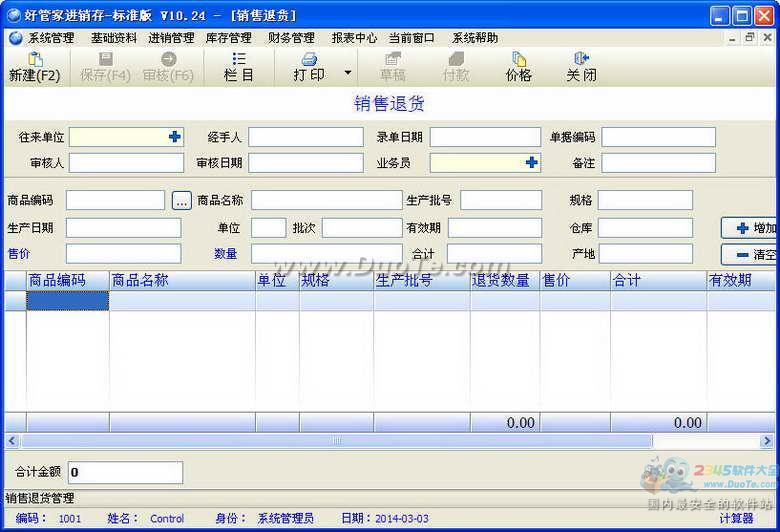Click the 关闭 close toolbar icon
Image resolution: width=780 pixels, height=532 pixels.
point(581,59)
